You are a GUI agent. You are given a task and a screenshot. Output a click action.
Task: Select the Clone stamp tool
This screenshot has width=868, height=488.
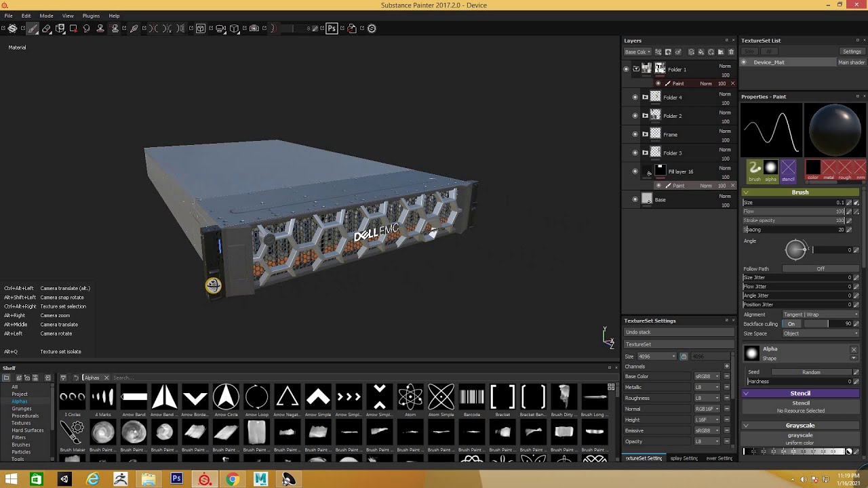[100, 28]
